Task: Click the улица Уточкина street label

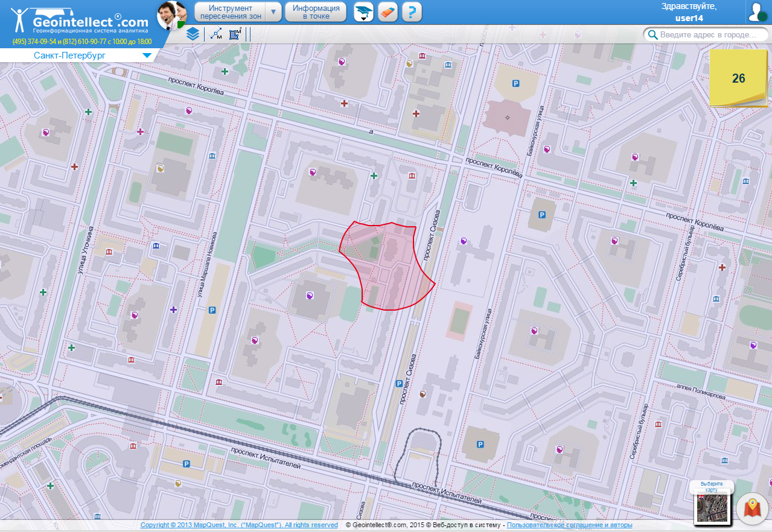Action: [x=85, y=250]
